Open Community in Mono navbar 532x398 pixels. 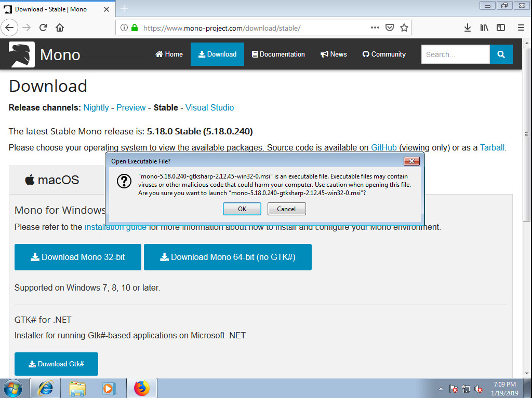click(384, 54)
